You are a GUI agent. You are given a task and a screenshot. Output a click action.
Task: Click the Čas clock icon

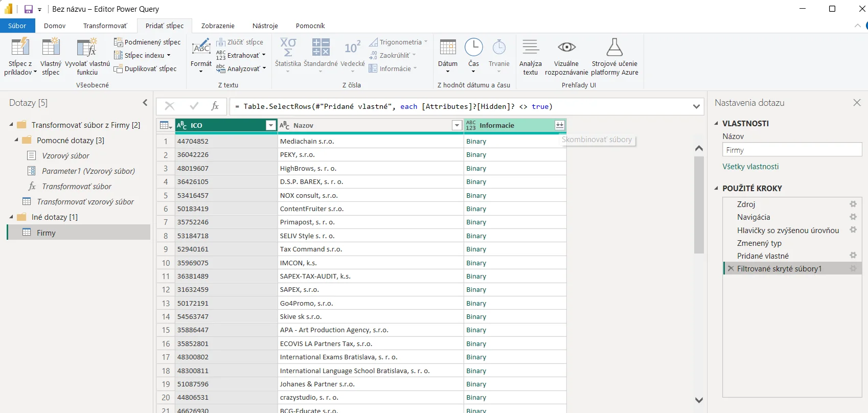(x=474, y=47)
